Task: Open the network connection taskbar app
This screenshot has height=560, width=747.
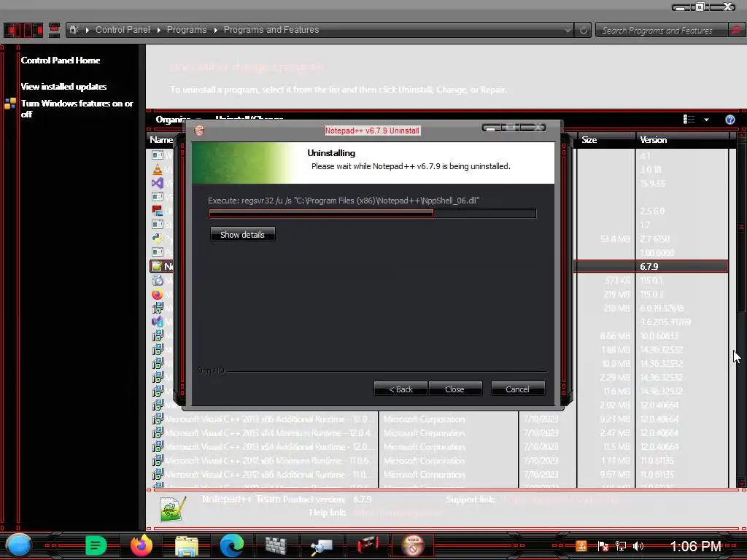Action: (321, 546)
